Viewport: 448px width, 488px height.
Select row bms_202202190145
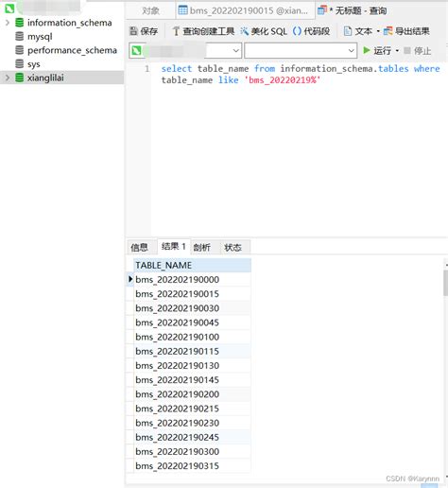pyautogui.click(x=193, y=380)
